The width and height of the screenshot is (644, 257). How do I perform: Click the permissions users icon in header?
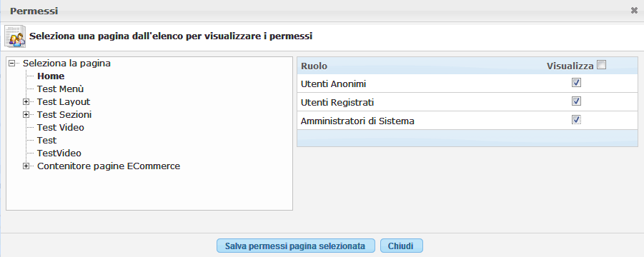click(15, 36)
